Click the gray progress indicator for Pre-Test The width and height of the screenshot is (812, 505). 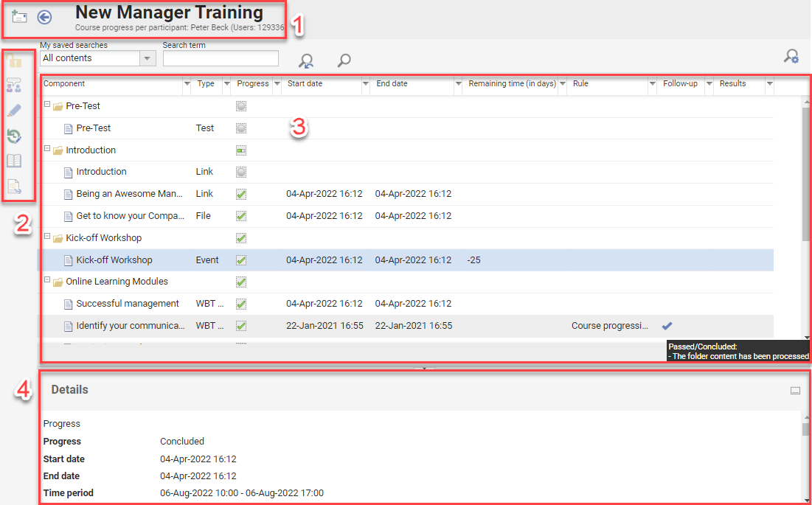[x=241, y=106]
